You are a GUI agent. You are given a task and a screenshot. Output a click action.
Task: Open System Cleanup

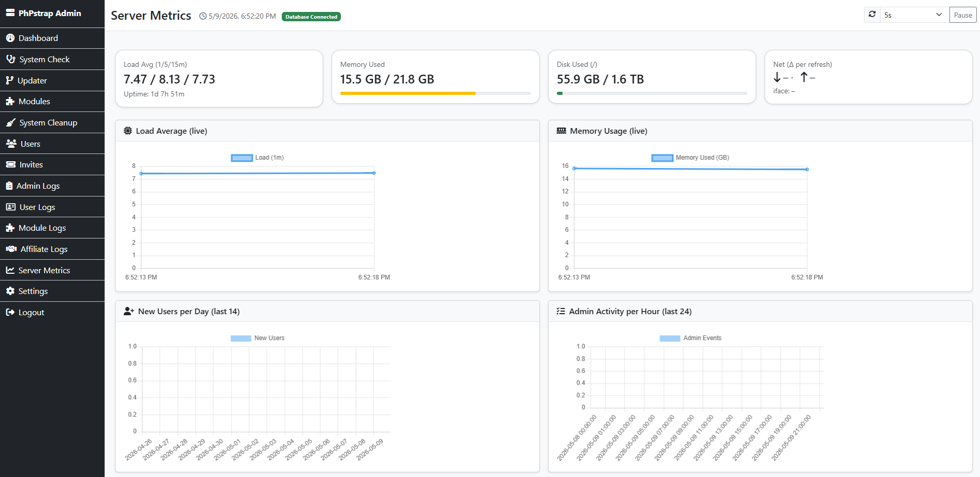tap(52, 122)
